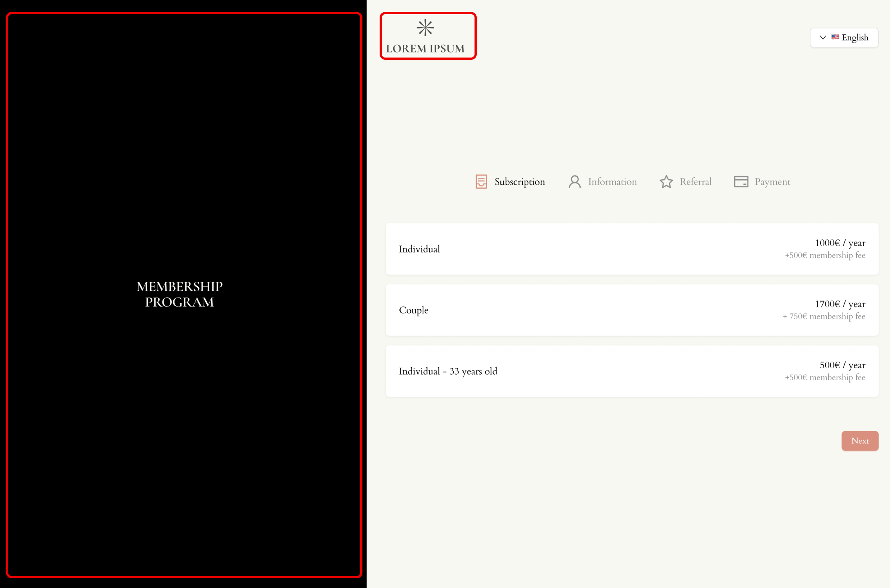Click the Payment credit card icon

741,182
